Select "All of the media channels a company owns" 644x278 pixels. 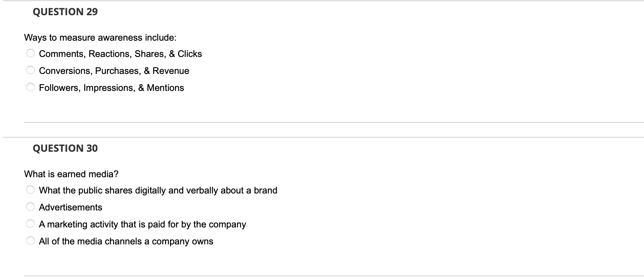30,240
